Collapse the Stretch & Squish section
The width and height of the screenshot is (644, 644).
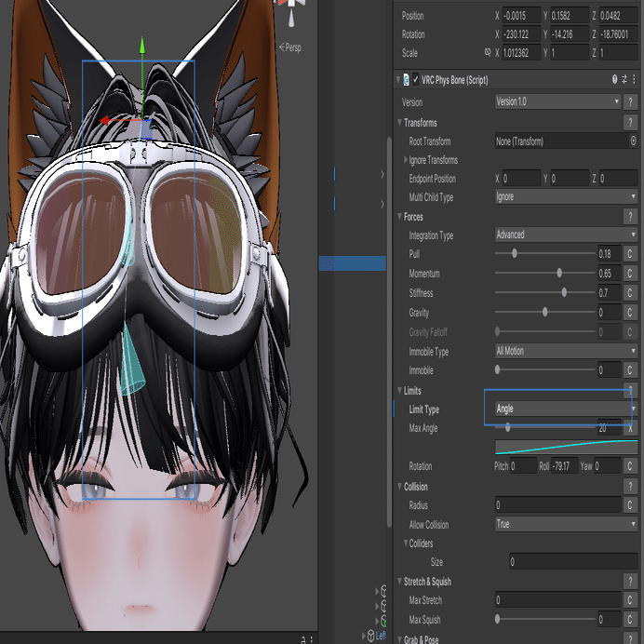tap(399, 581)
